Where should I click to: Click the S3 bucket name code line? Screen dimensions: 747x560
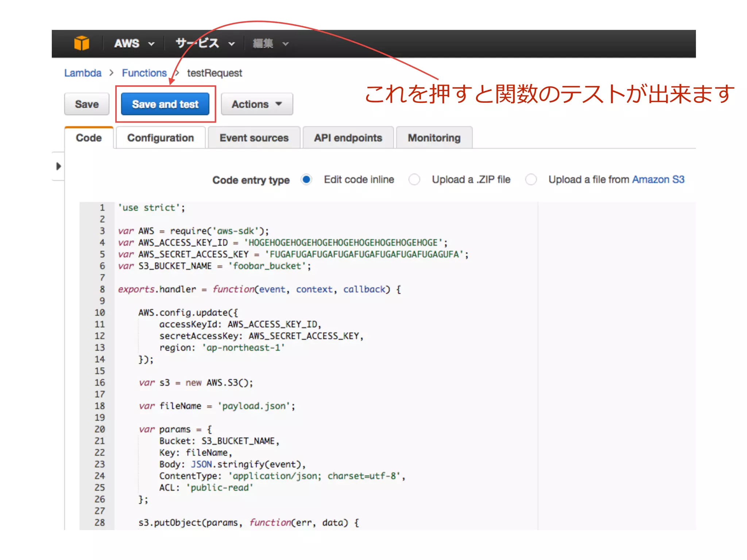pos(214,266)
